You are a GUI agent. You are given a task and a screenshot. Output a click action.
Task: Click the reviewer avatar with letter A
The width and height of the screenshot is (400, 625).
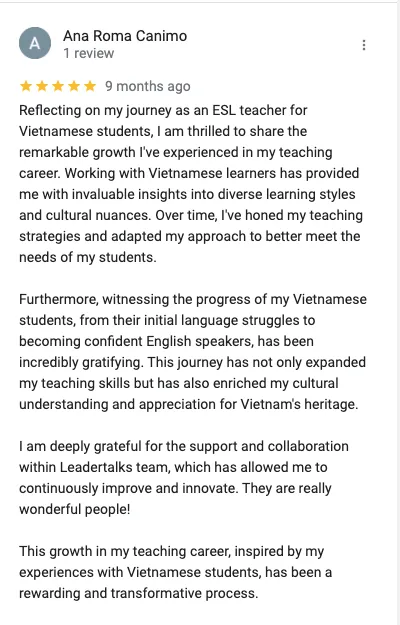tap(35, 43)
